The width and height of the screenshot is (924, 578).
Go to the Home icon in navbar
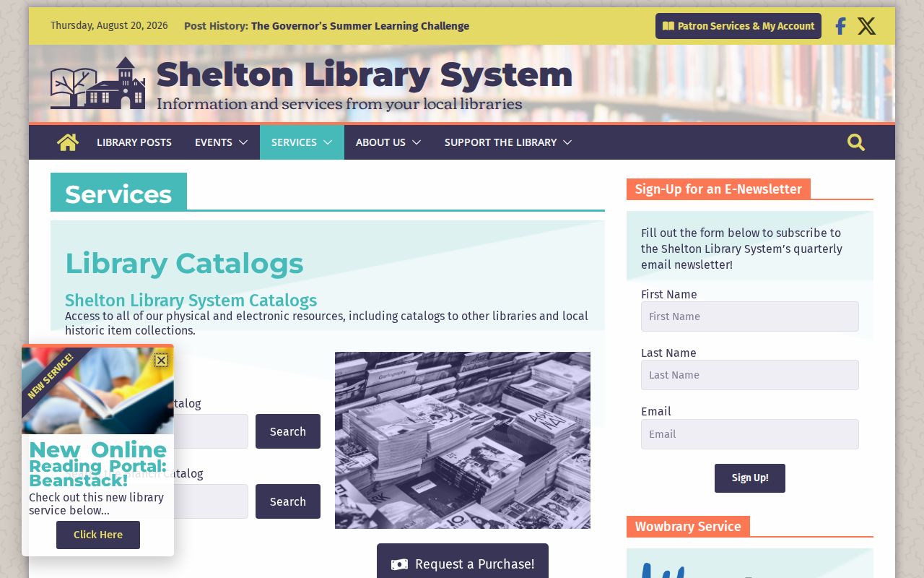(x=68, y=142)
